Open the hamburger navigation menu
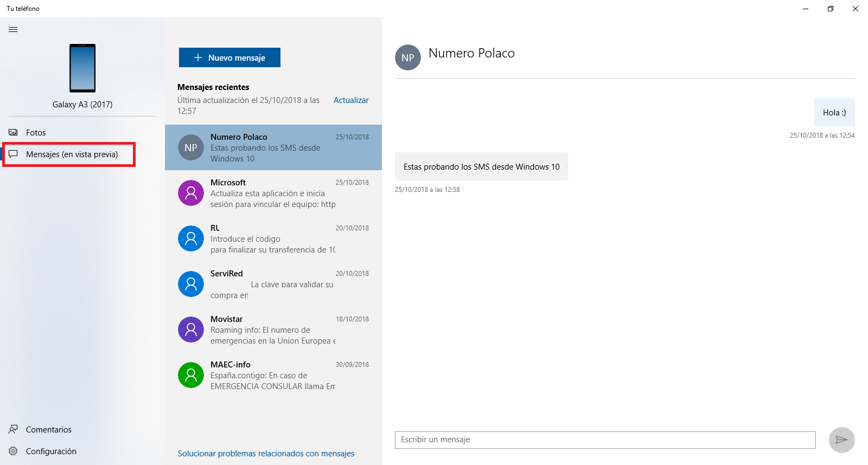Image resolution: width=868 pixels, height=465 pixels. point(13,29)
